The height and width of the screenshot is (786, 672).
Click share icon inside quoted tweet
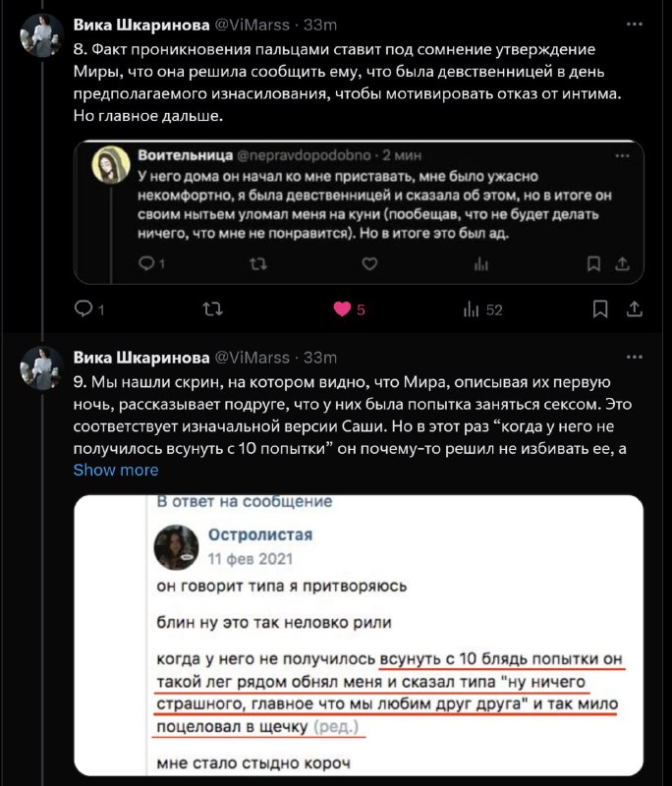click(623, 263)
